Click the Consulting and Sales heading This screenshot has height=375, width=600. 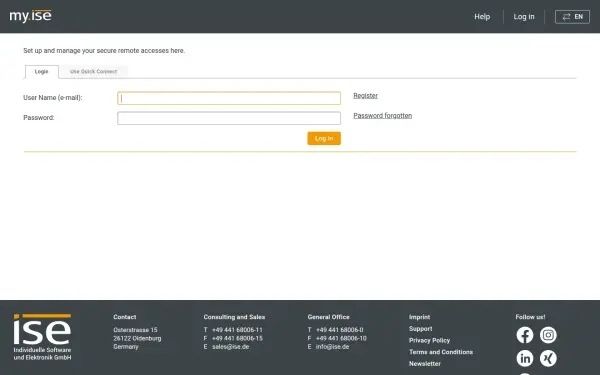(234, 317)
